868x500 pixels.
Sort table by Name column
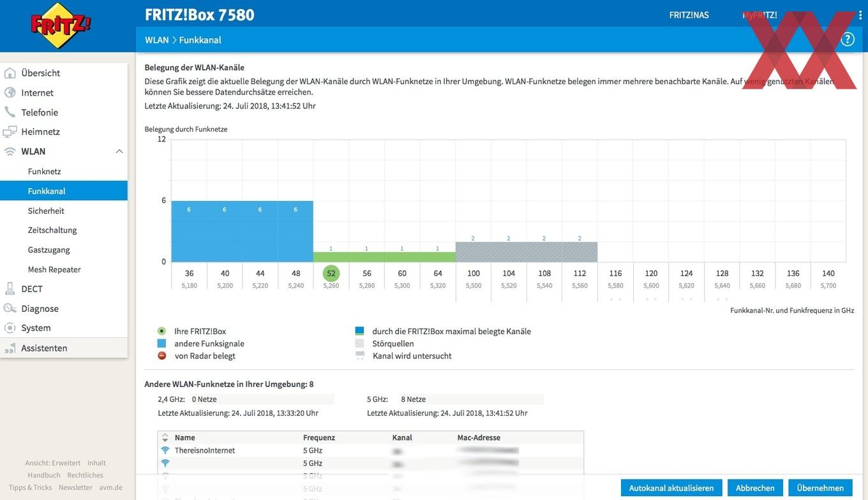tap(185, 437)
